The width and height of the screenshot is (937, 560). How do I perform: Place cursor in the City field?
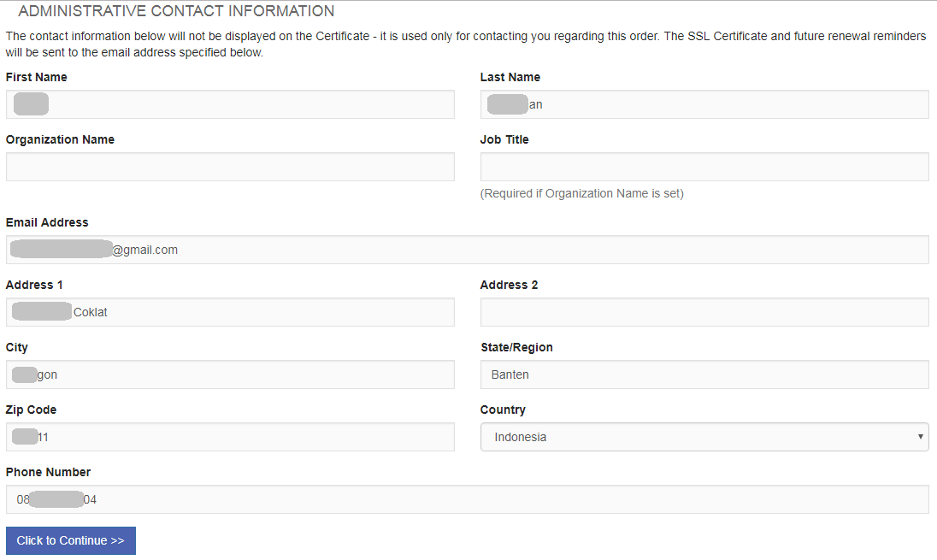[230, 374]
